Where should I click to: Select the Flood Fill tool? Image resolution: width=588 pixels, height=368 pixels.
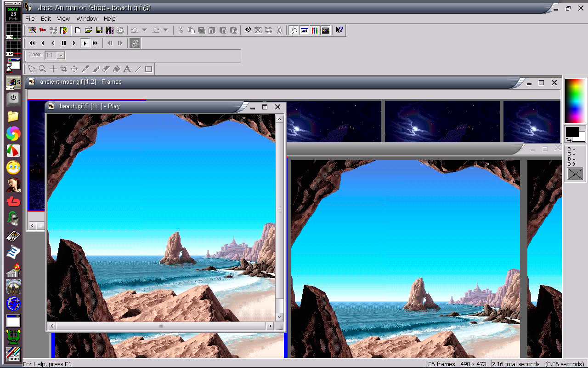117,69
